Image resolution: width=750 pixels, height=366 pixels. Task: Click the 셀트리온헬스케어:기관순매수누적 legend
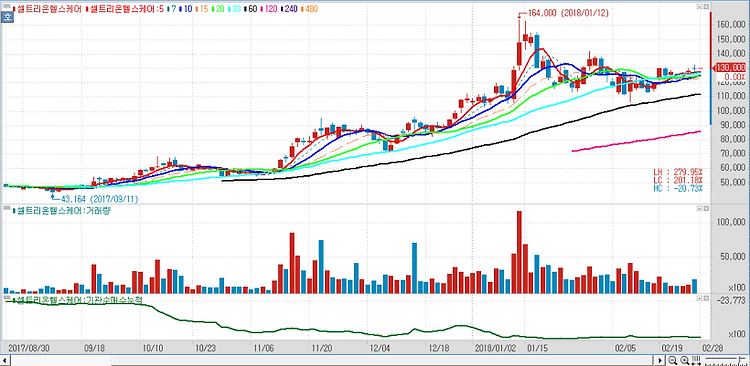click(78, 299)
